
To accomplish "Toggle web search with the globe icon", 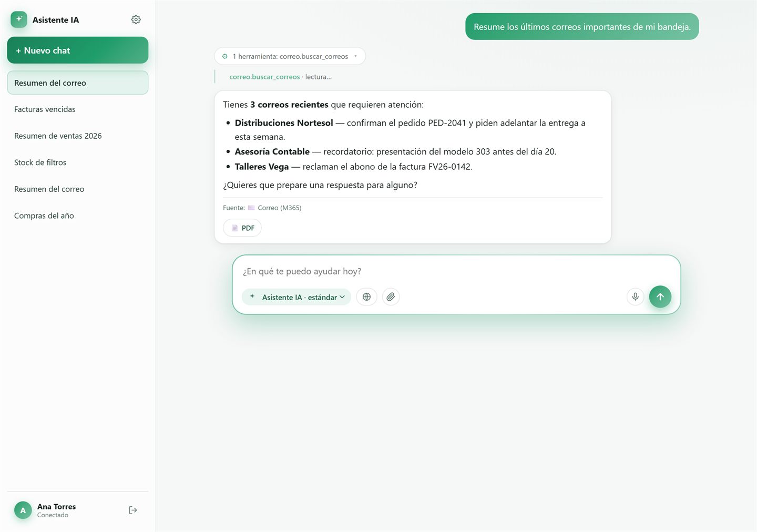I will (366, 297).
